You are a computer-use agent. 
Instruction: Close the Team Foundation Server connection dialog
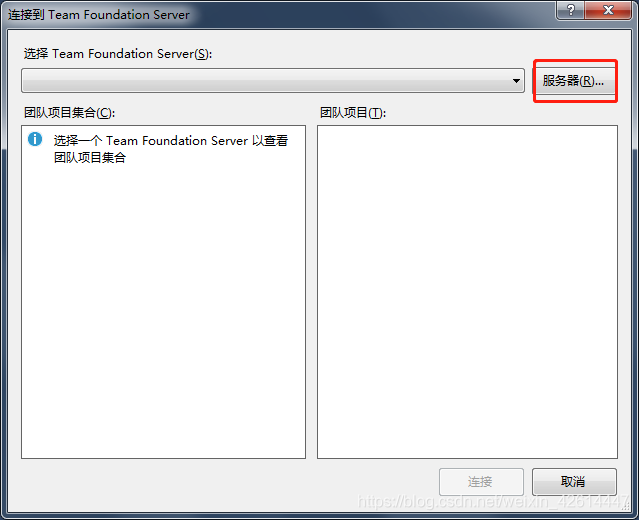point(608,10)
